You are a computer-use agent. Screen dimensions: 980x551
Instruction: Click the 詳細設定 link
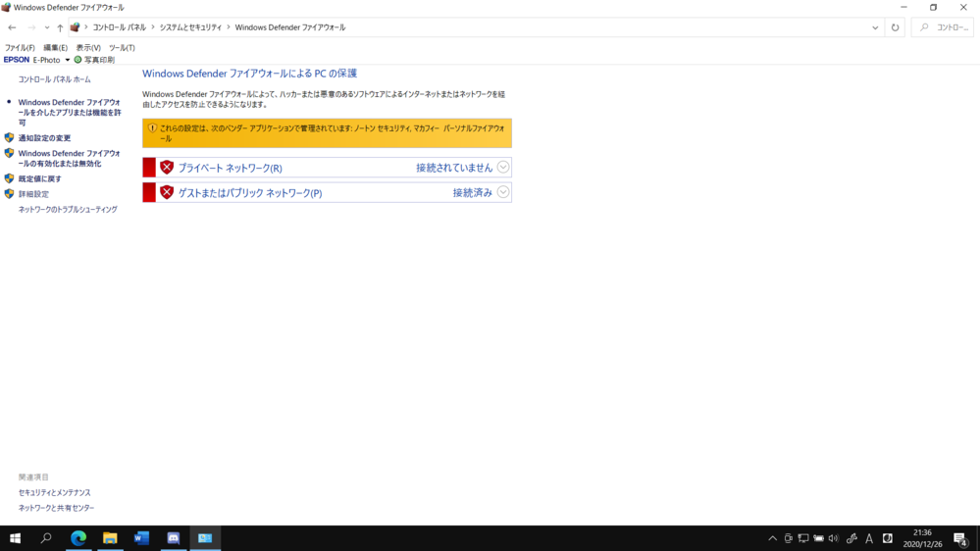point(33,194)
